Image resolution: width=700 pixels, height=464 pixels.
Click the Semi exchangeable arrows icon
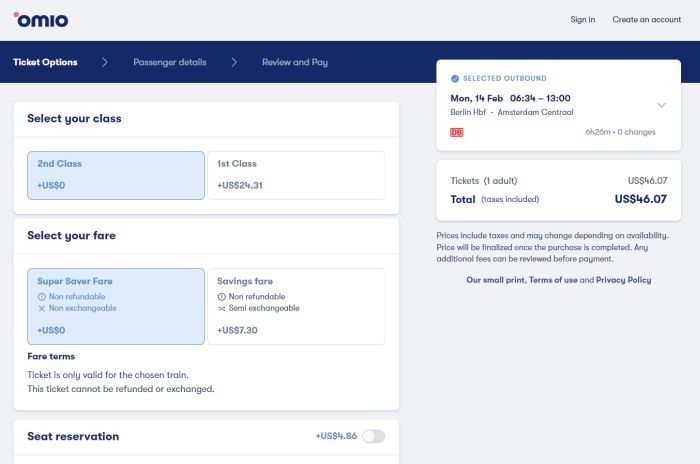point(221,308)
